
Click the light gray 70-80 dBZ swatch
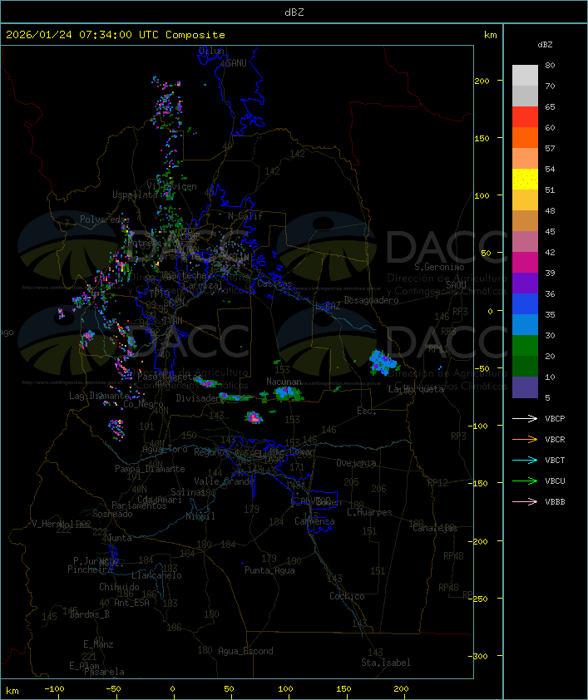pos(525,76)
